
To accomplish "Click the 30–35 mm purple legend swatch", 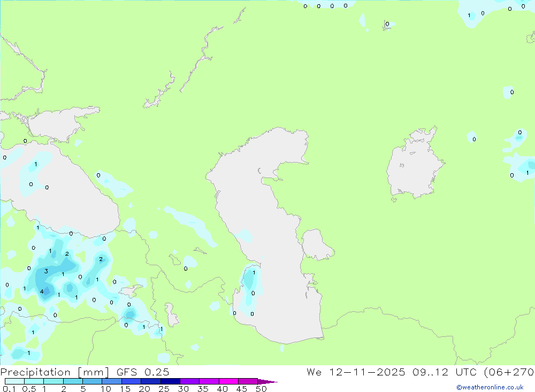I will pos(190,381).
